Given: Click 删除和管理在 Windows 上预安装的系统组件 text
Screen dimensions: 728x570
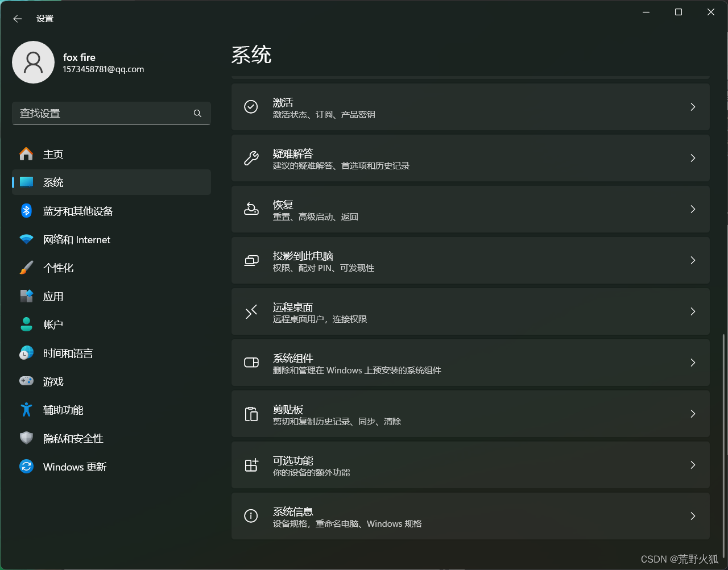Looking at the screenshot, I should point(357,371).
